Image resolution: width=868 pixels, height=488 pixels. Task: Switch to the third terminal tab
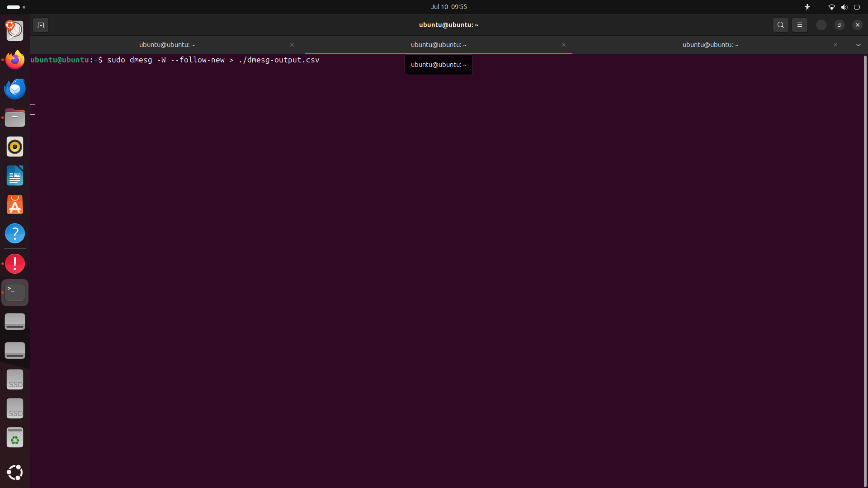710,45
